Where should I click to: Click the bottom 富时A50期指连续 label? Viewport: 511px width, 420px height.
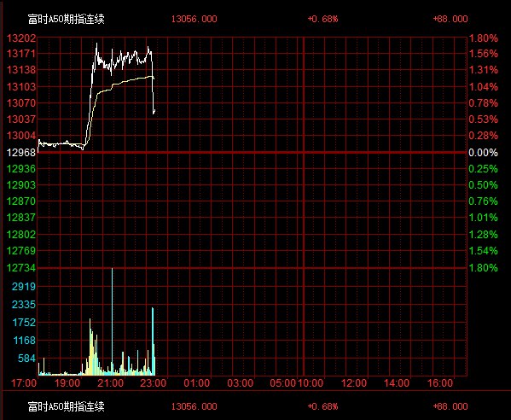tap(67, 406)
